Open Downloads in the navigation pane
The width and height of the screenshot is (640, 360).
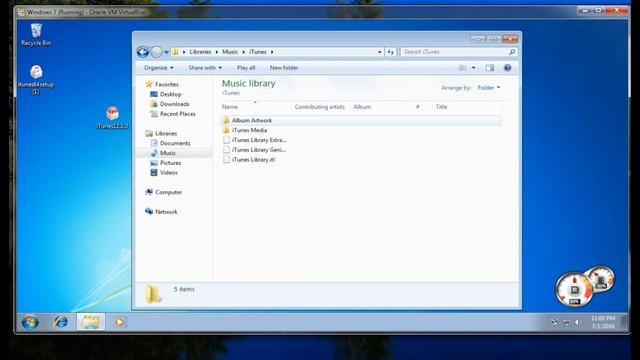tap(174, 104)
